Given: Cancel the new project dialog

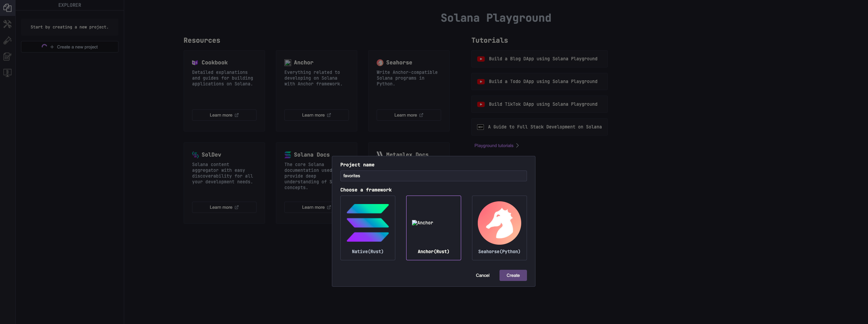Looking at the screenshot, I should [483, 275].
